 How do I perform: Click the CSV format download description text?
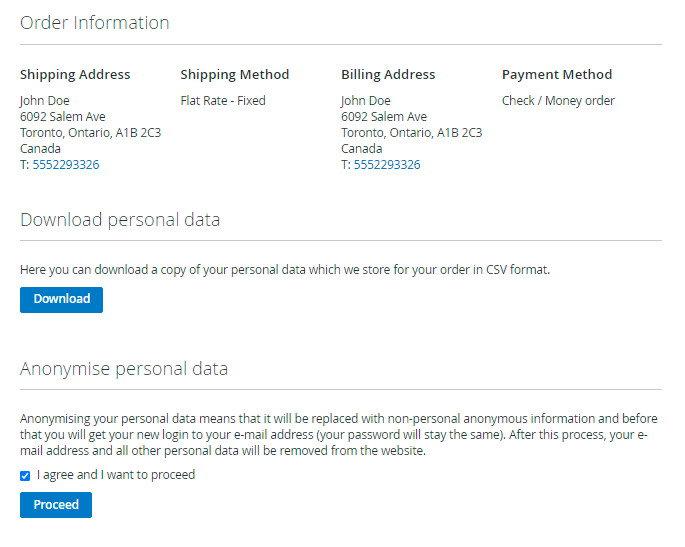click(x=285, y=270)
